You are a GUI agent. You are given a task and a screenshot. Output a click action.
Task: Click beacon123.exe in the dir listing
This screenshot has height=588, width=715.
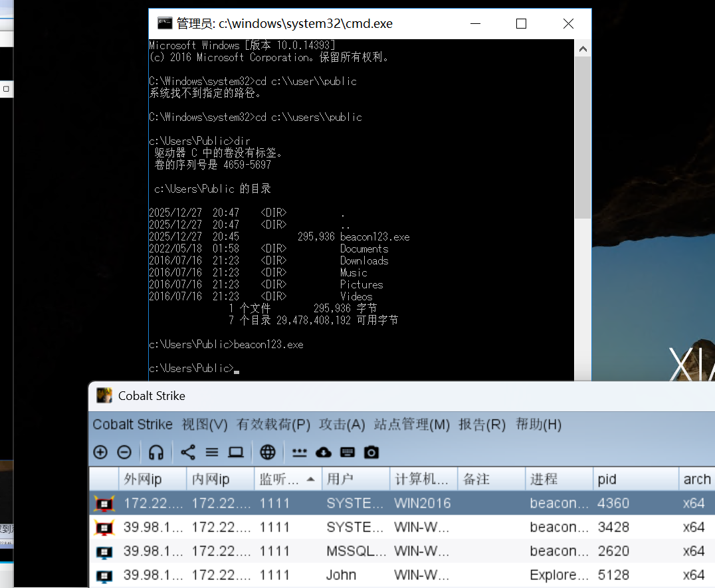pyautogui.click(x=375, y=237)
